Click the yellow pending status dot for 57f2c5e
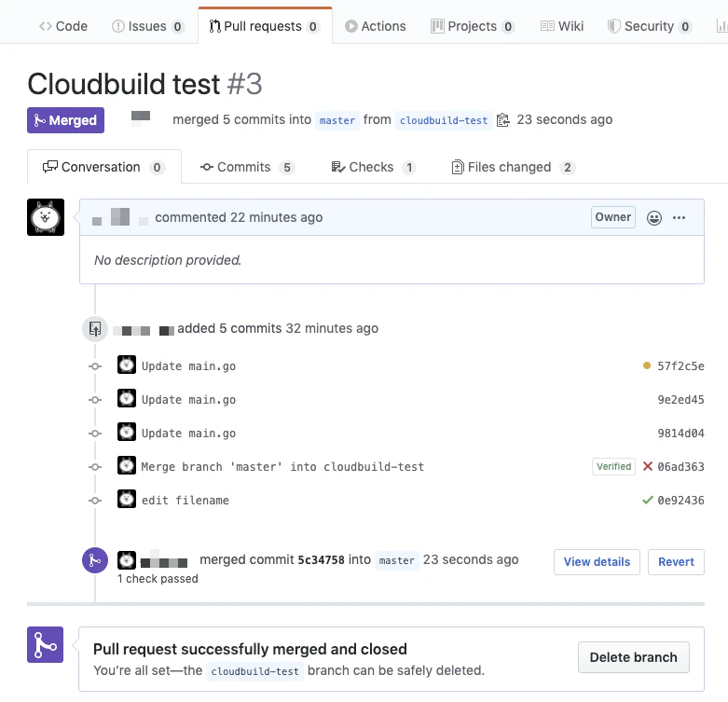The image size is (728, 702). tap(647, 365)
